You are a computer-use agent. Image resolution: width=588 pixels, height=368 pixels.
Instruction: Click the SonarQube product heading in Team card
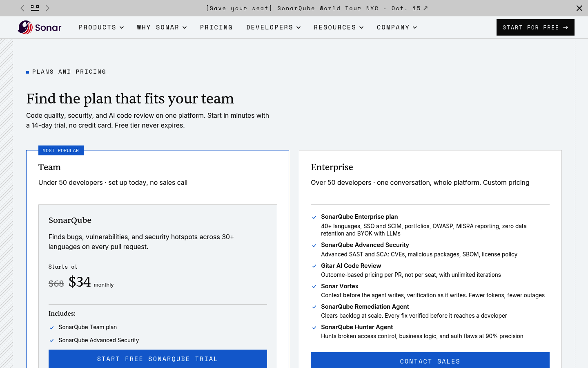pyautogui.click(x=70, y=220)
